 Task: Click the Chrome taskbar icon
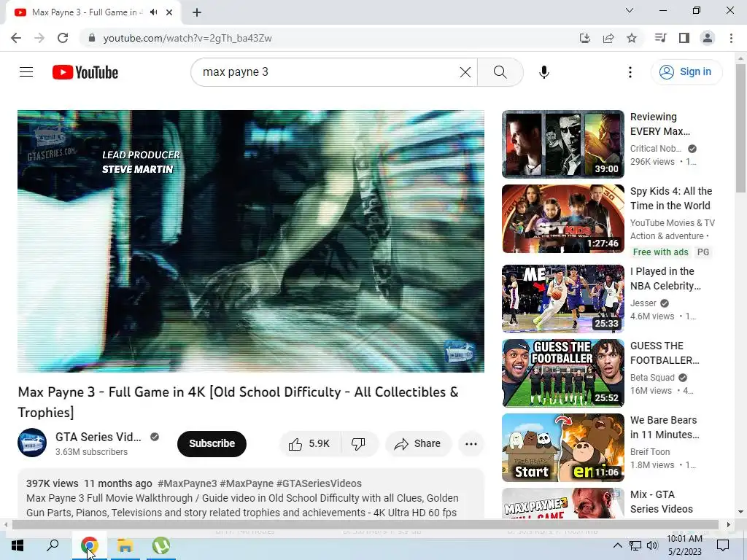(x=89, y=545)
